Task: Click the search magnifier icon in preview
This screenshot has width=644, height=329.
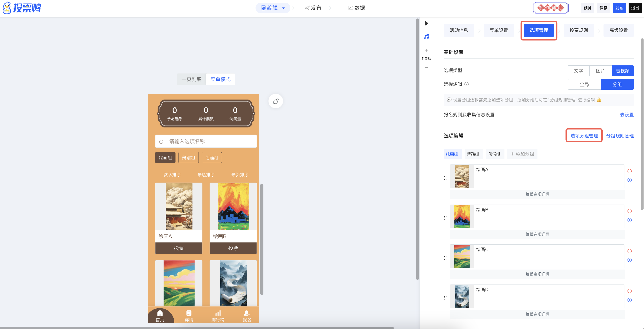Action: [x=161, y=142]
